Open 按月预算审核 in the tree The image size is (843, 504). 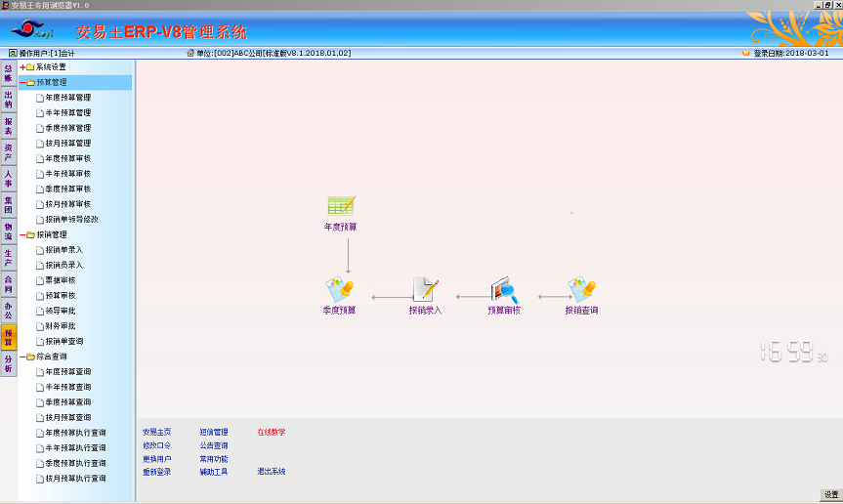pos(68,204)
